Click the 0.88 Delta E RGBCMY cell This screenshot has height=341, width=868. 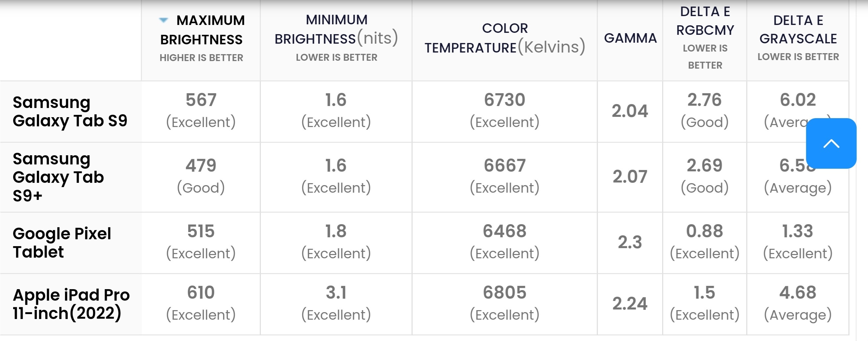[704, 243]
